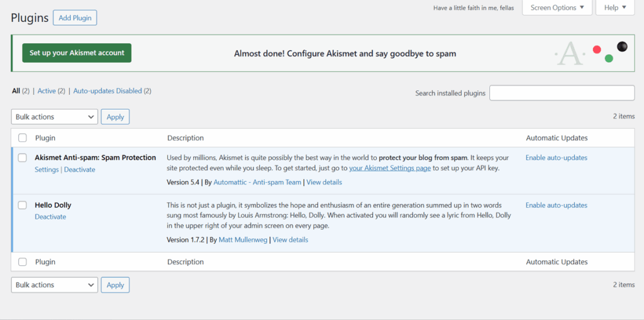Click the Add Plugin button
Viewport: 644px width, 320px height.
click(75, 18)
